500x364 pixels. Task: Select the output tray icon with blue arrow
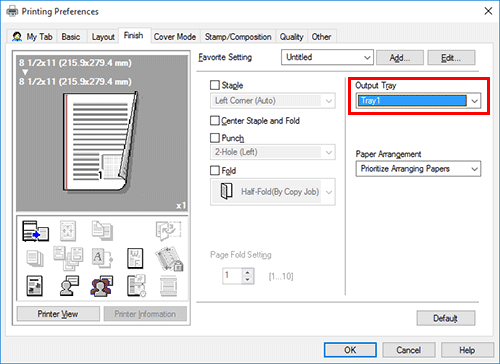[x=35, y=231]
